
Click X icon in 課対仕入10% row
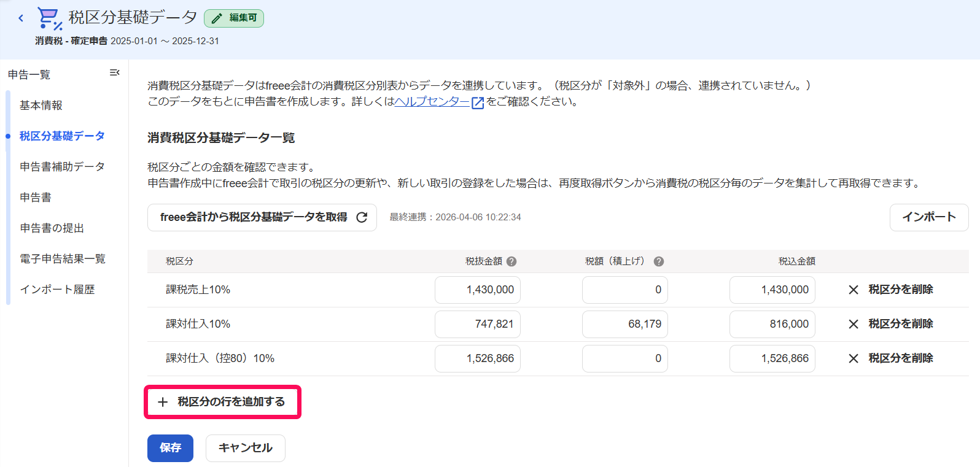[x=854, y=324]
